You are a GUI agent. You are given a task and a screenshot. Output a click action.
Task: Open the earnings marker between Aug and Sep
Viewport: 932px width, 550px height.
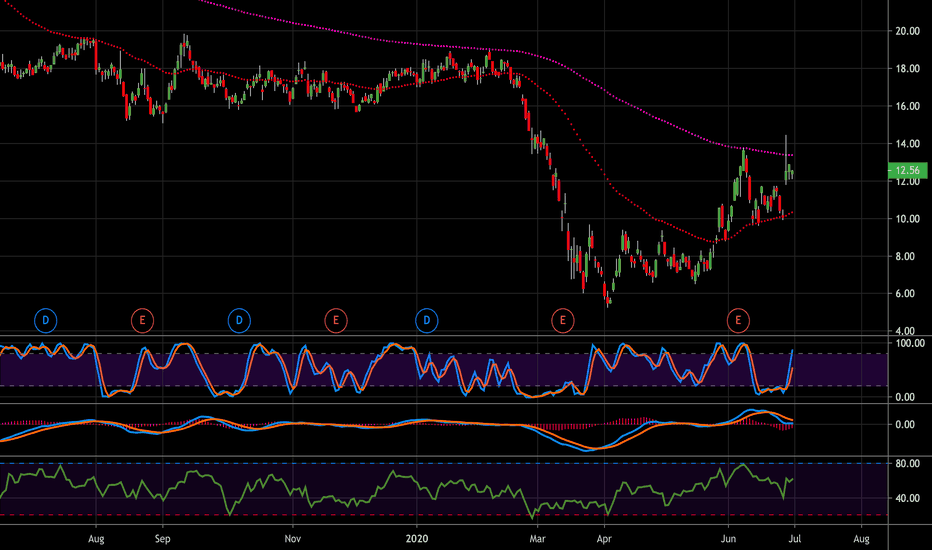[x=142, y=320]
